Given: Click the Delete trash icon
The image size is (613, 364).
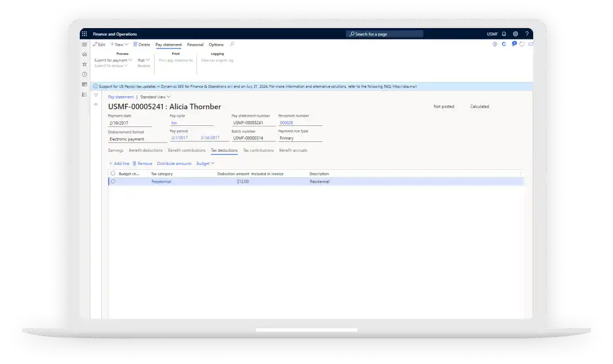Looking at the screenshot, I should 141,45.
